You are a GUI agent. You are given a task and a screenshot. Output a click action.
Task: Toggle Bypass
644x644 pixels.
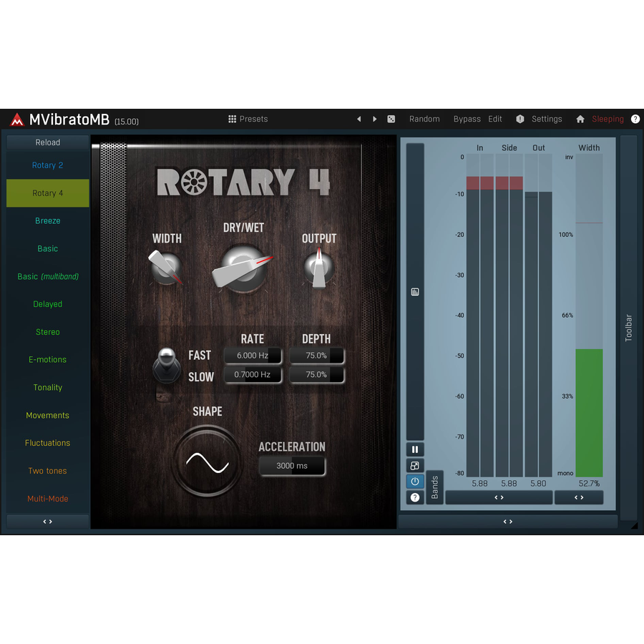467,119
